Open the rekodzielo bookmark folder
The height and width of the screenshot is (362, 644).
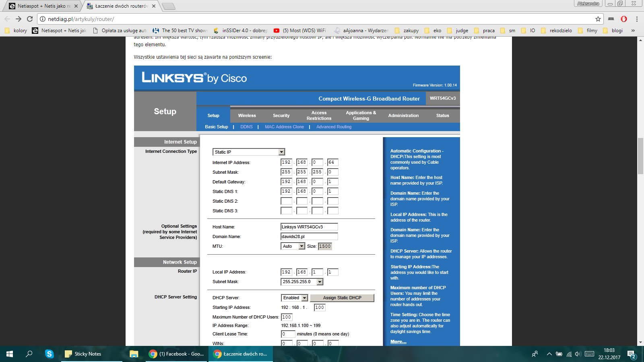(557, 31)
